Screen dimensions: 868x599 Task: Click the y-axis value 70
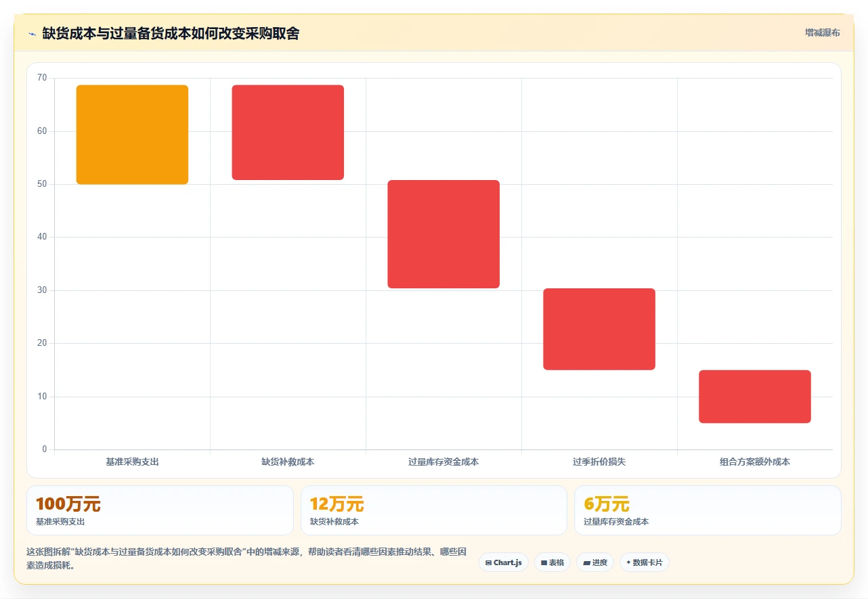[x=42, y=79]
